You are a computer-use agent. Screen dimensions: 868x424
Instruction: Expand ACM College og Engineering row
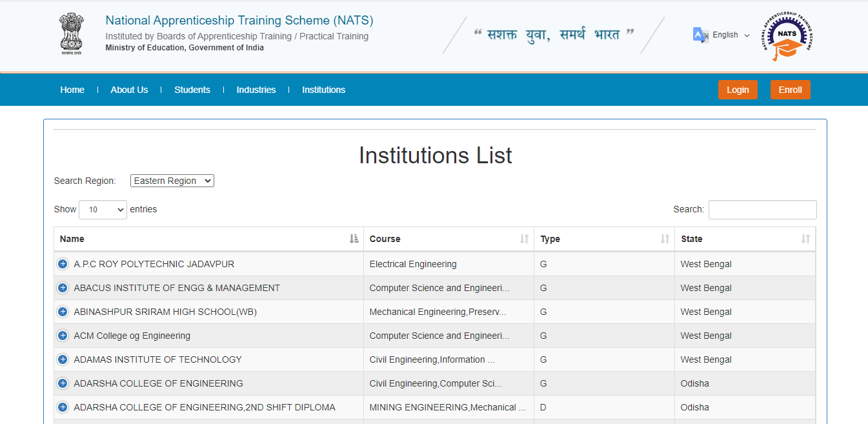coord(63,336)
